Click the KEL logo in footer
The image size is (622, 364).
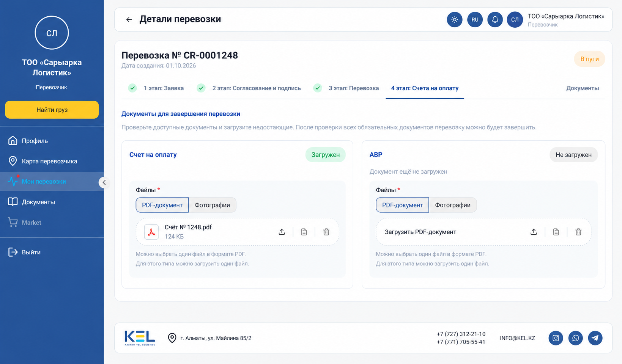(140, 338)
